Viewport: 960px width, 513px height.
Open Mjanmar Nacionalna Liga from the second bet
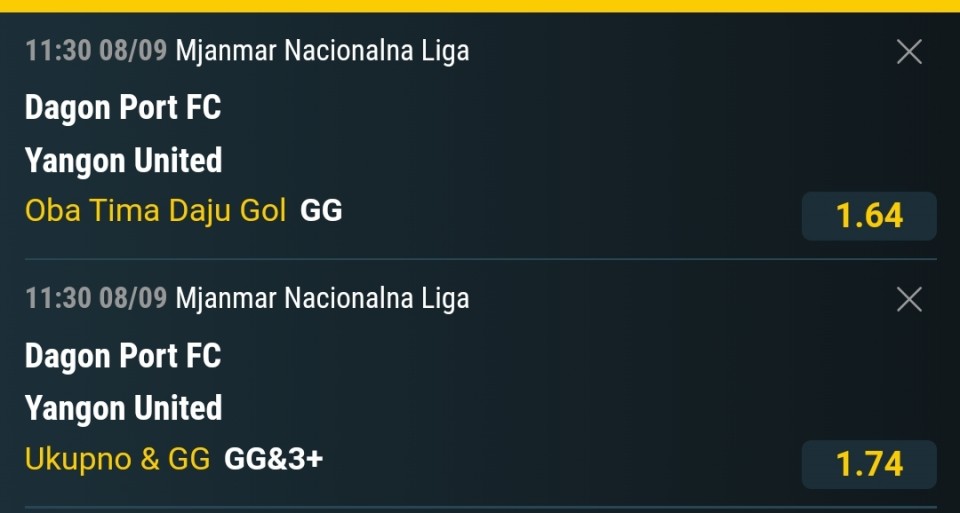pos(322,299)
